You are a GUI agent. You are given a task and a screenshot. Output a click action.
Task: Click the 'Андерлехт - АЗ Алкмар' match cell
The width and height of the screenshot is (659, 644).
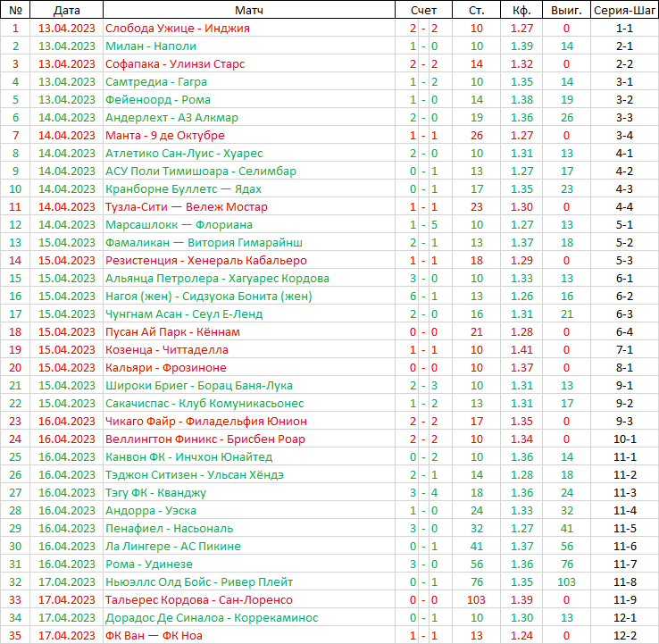171,117
